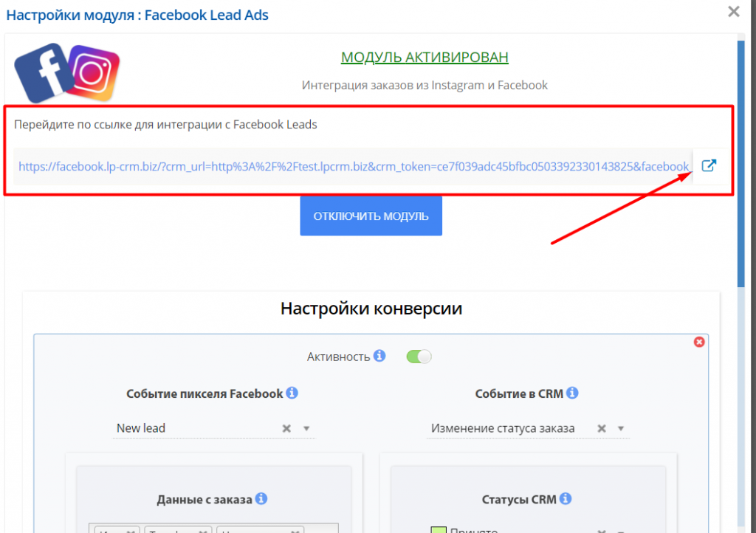Image resolution: width=756 pixels, height=533 pixels.
Task: Close the Facebook Lead Ads settings dialog
Action: (x=733, y=12)
